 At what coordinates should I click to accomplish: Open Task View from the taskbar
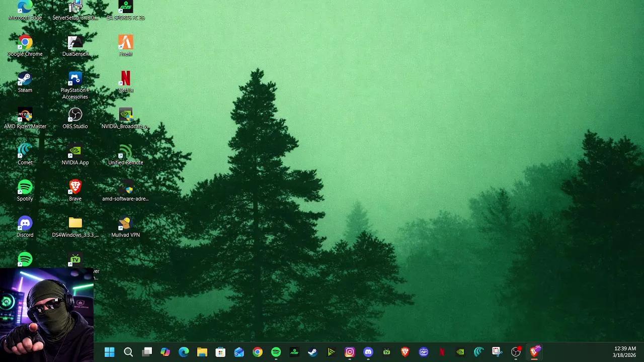147,352
